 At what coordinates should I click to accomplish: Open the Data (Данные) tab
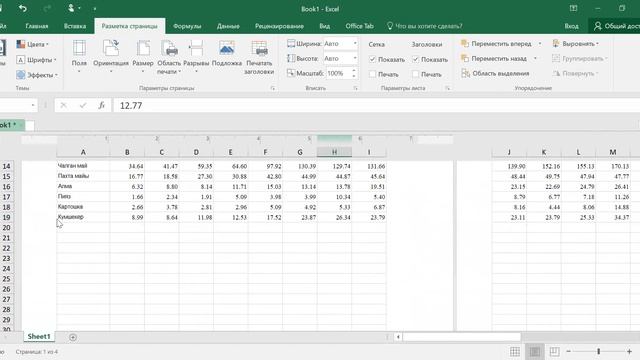pos(228,26)
